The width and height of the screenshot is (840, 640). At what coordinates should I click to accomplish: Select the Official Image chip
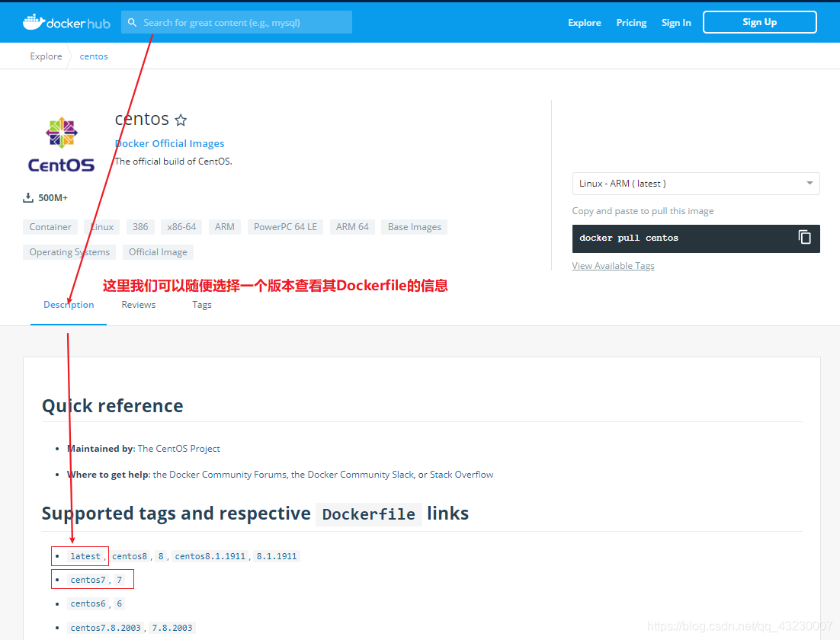[x=158, y=252]
